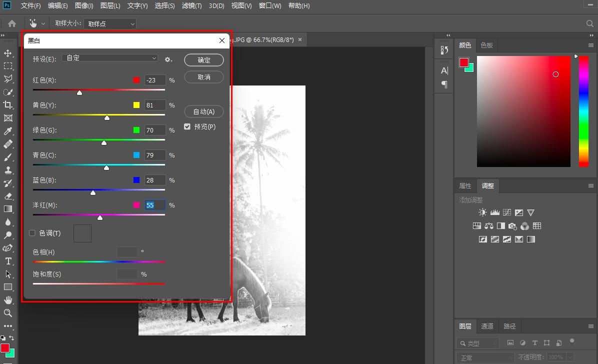Add Color Balance adjustment
The height and width of the screenshot is (364, 598).
pyautogui.click(x=489, y=226)
